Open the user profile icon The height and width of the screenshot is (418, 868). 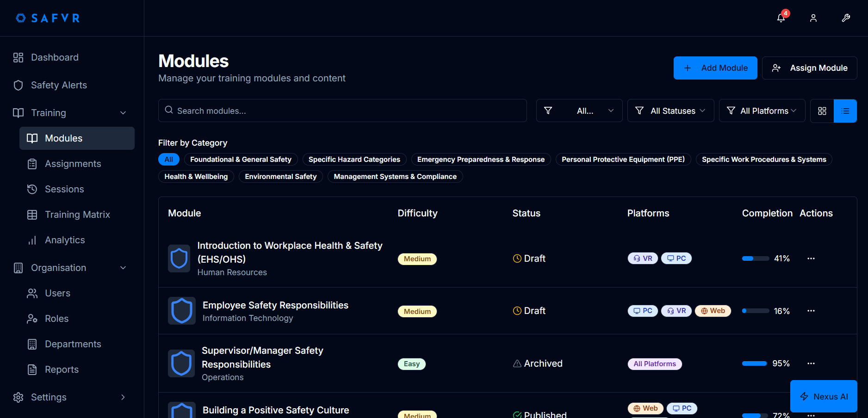coord(813,18)
